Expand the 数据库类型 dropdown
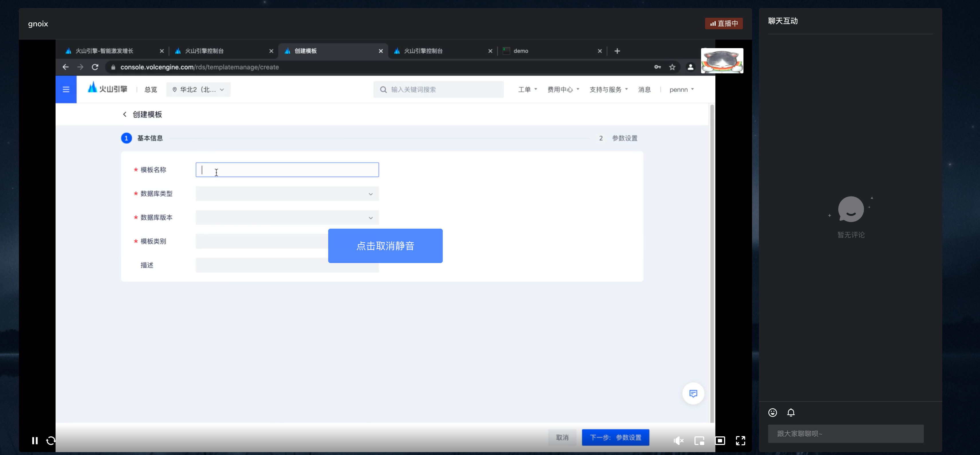980x455 pixels. point(287,193)
